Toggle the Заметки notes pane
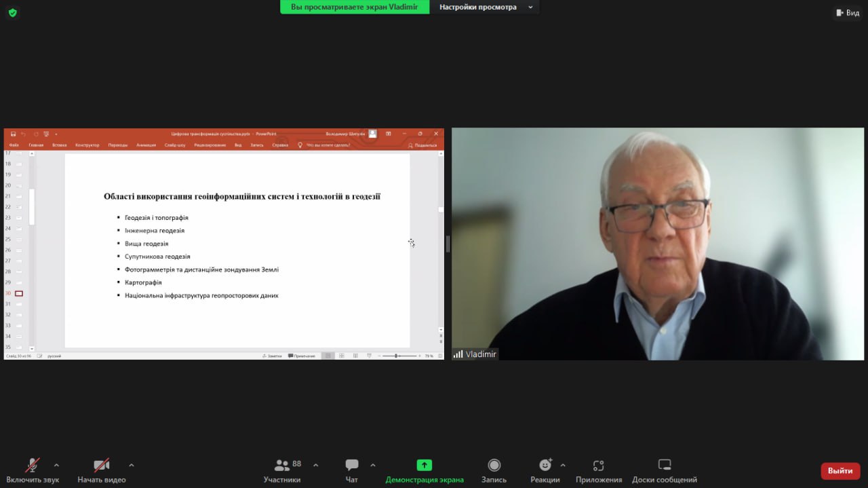This screenshot has width=868, height=488. [x=272, y=356]
